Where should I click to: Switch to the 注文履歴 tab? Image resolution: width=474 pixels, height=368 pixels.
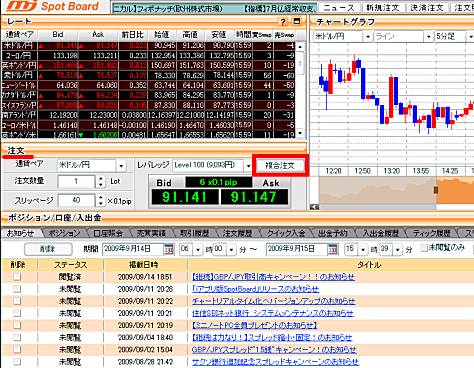tap(237, 233)
